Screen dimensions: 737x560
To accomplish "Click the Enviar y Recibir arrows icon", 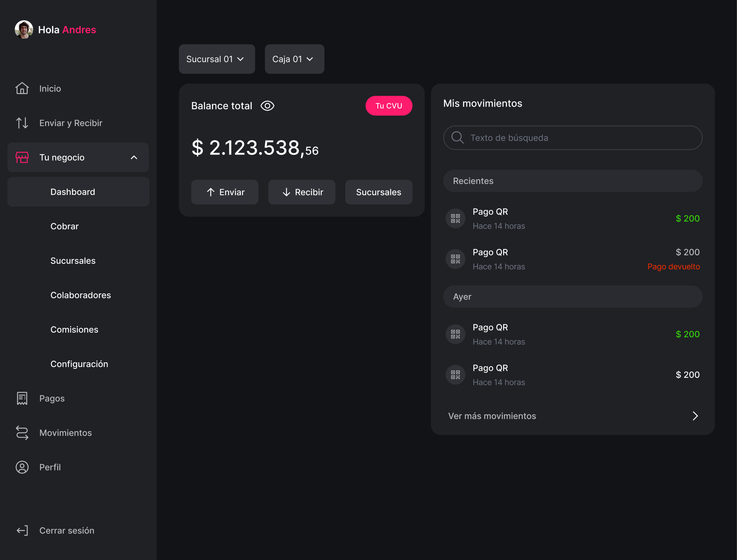I will tap(22, 123).
